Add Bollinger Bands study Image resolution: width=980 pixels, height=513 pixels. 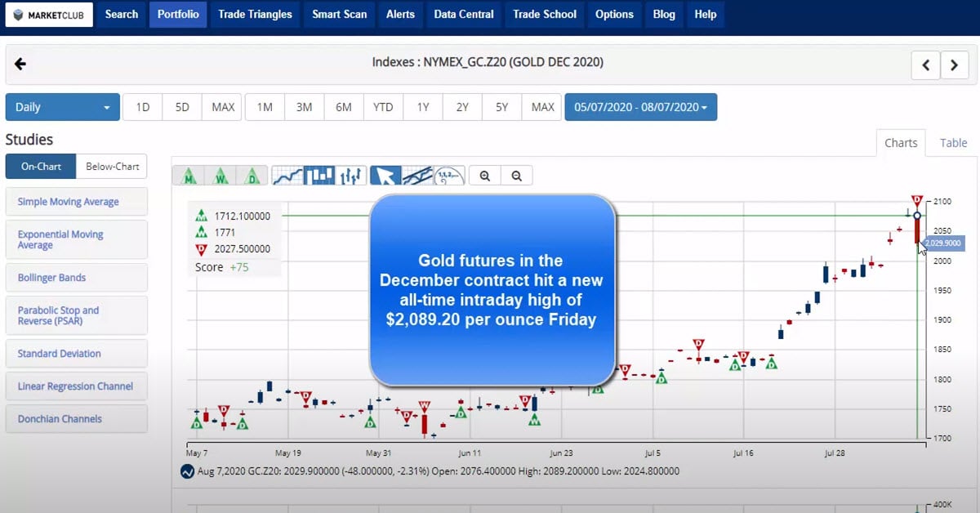(x=76, y=278)
